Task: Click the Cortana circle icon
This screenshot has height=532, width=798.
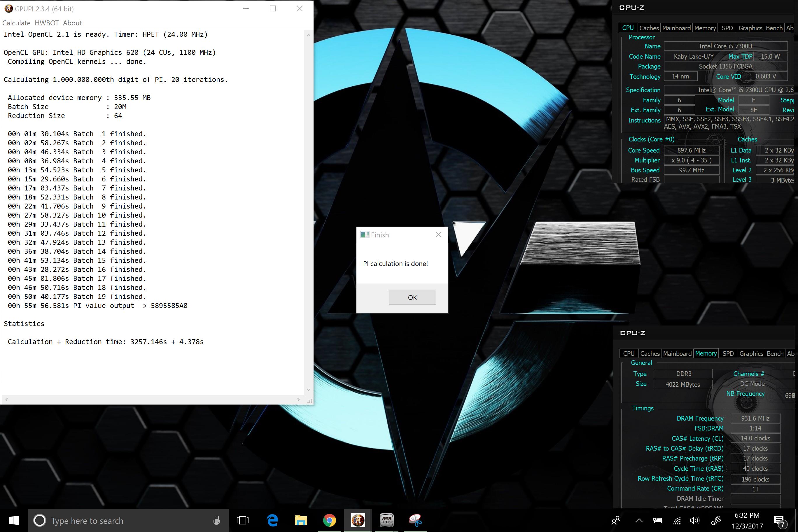Action: [40, 520]
